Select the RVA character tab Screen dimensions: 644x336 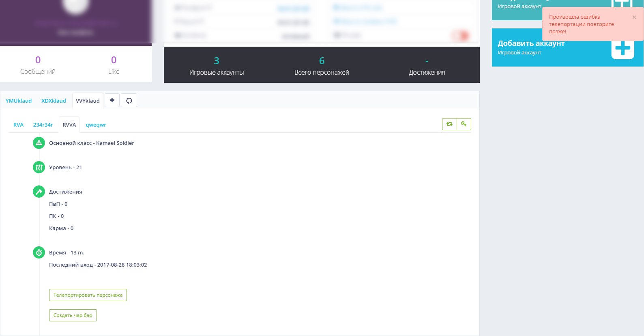(18, 125)
